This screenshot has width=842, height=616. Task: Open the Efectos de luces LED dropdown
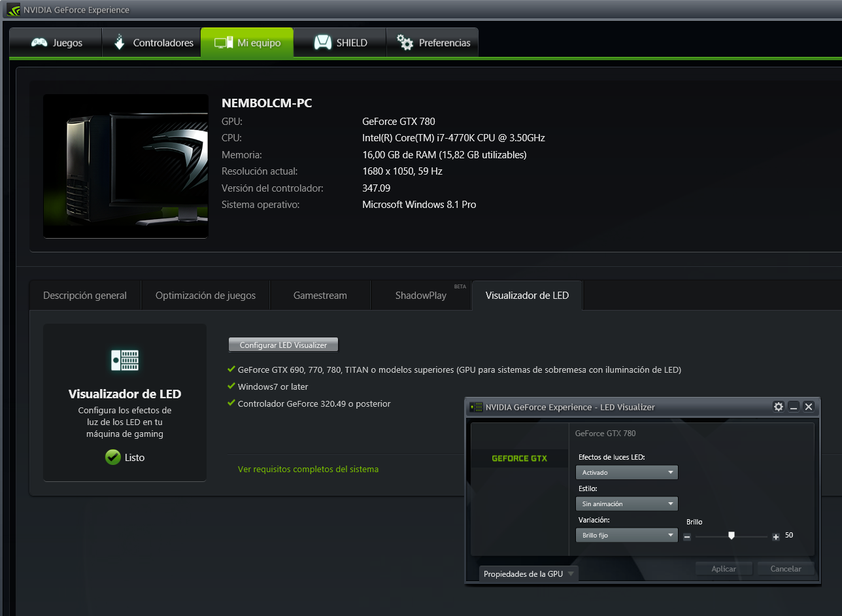(x=627, y=472)
